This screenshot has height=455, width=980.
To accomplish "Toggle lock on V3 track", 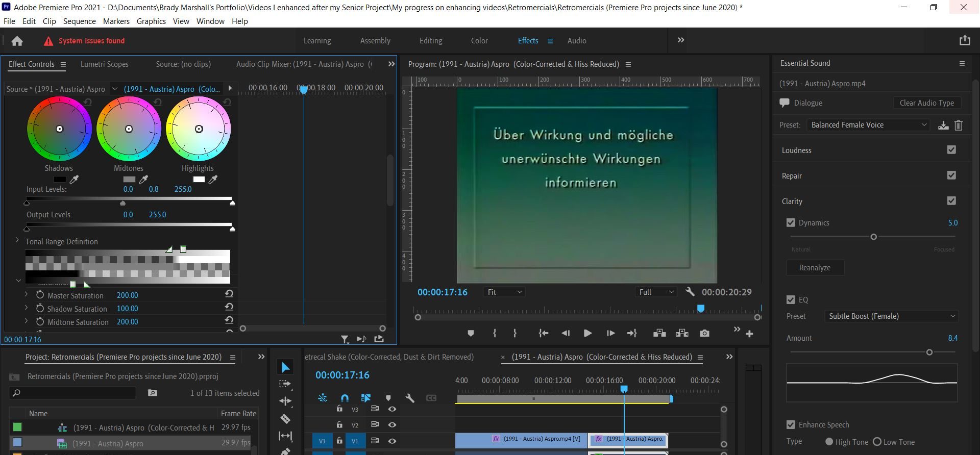I will click(x=339, y=409).
